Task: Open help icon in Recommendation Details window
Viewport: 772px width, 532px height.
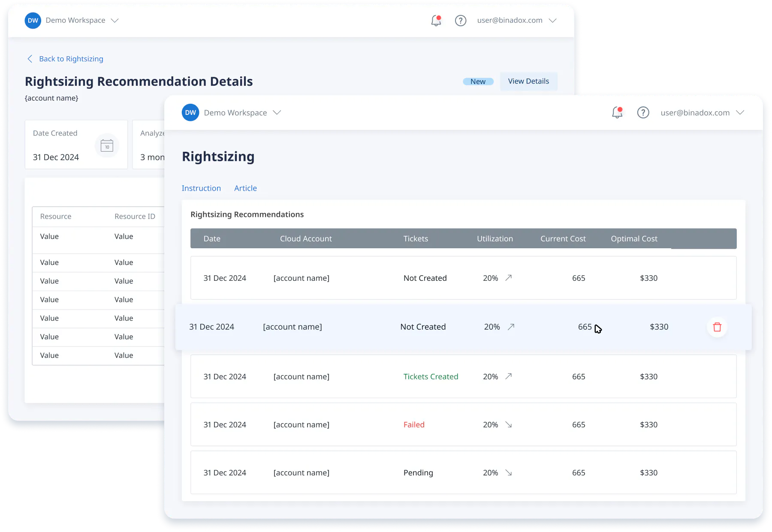Action: coord(461,21)
